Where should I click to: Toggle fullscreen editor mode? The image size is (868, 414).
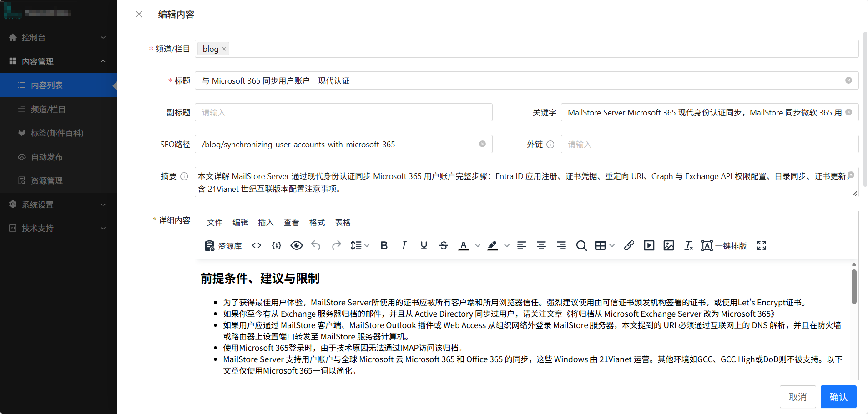(762, 246)
